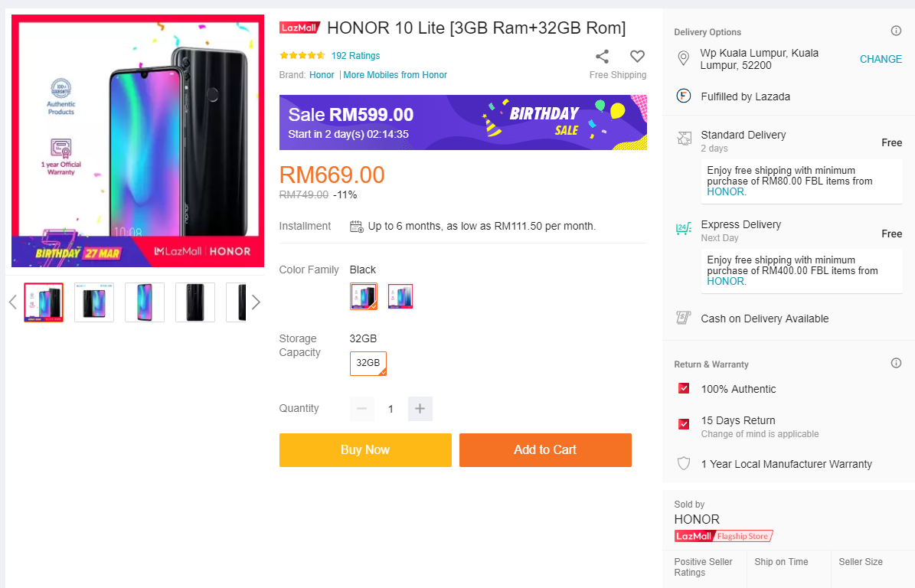Image resolution: width=915 pixels, height=588 pixels.
Task: Select the third product thumbnail image
Action: 145,302
